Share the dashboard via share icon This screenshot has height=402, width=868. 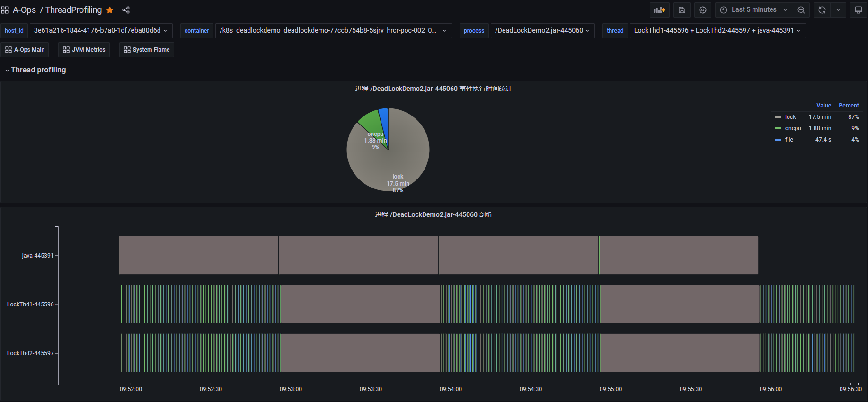pyautogui.click(x=126, y=10)
